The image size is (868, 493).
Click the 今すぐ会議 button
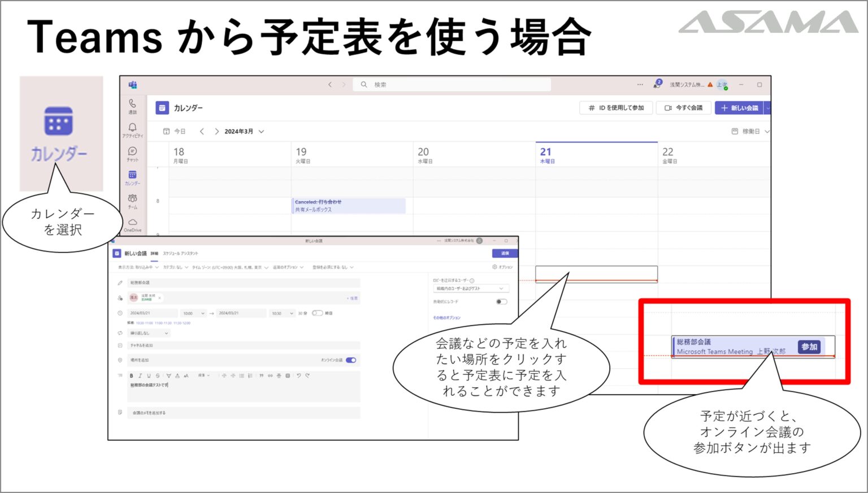[x=684, y=108]
